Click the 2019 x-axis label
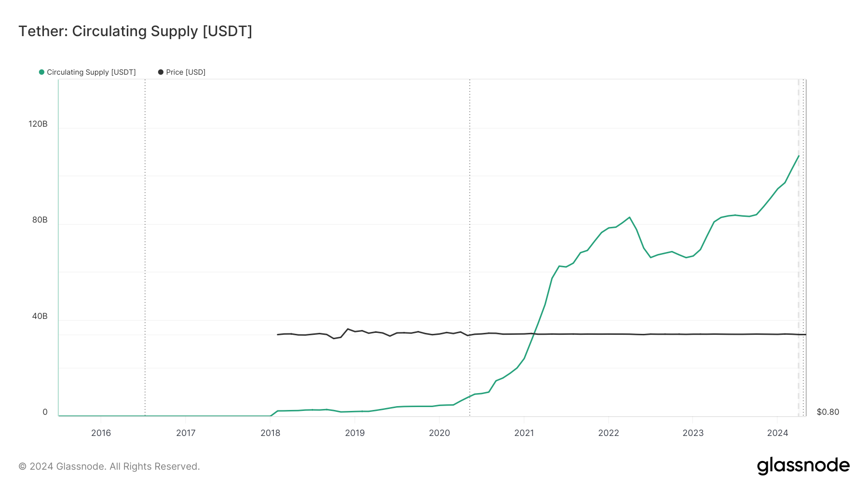 (x=355, y=433)
